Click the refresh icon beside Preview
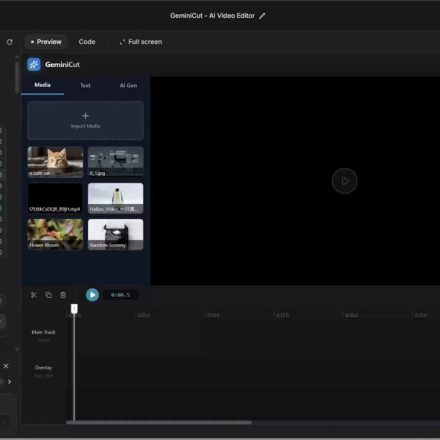 [10, 42]
